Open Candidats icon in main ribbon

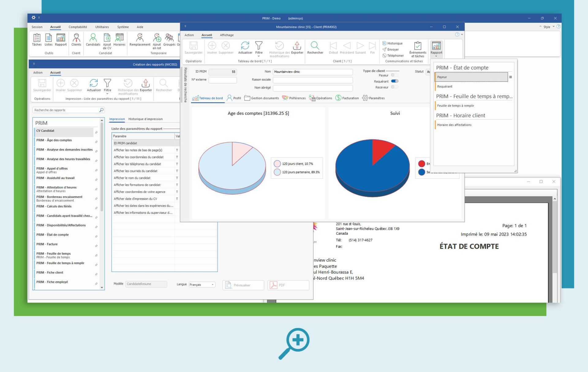click(93, 40)
